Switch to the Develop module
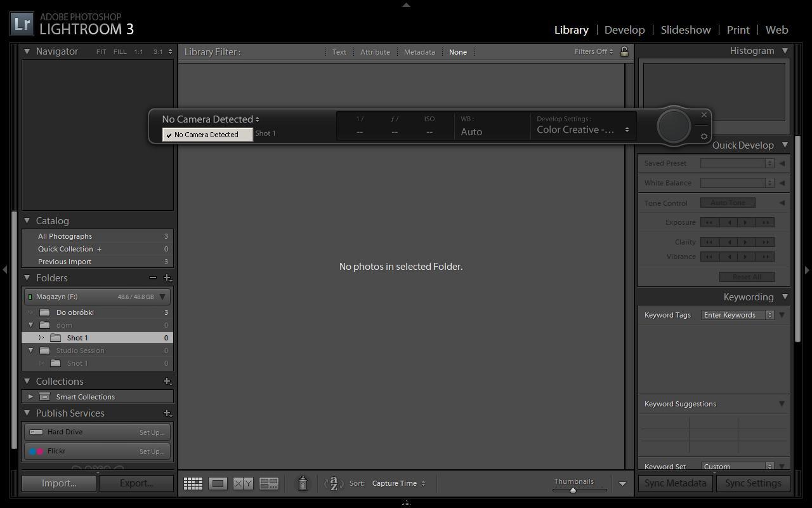This screenshot has width=812, height=508. coord(624,30)
